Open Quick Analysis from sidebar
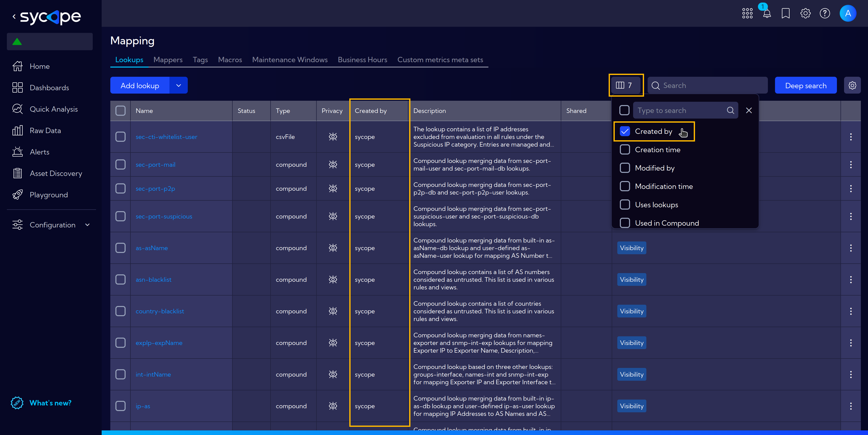 coord(54,109)
